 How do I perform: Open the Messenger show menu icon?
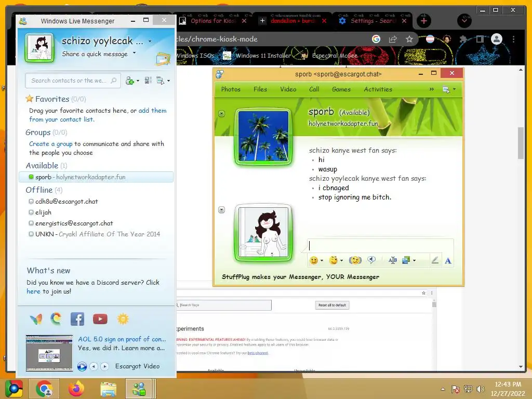click(x=161, y=81)
